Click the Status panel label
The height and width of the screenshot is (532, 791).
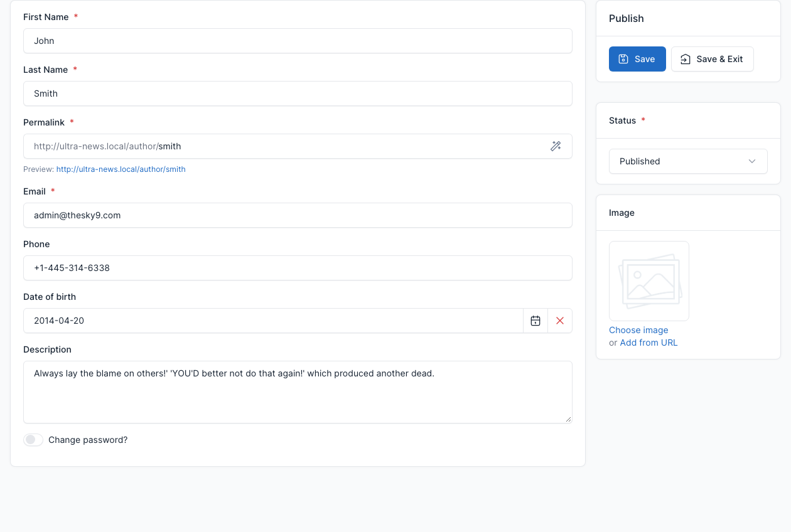click(622, 120)
